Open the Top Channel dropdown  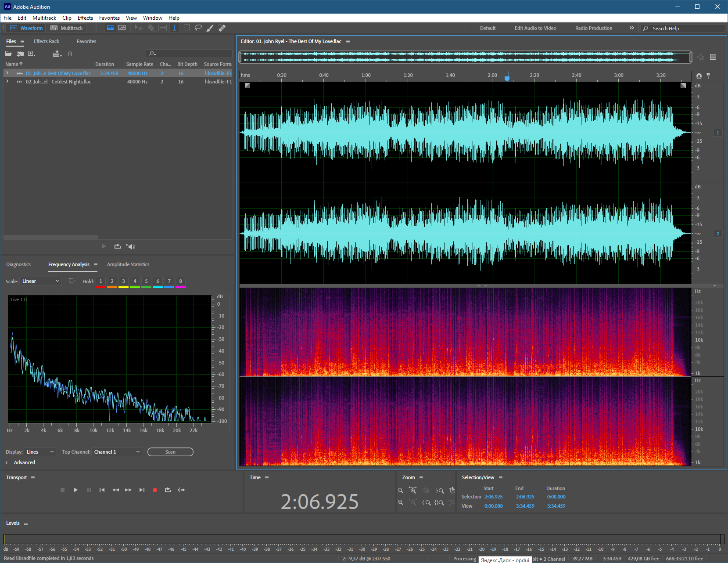coord(117,452)
